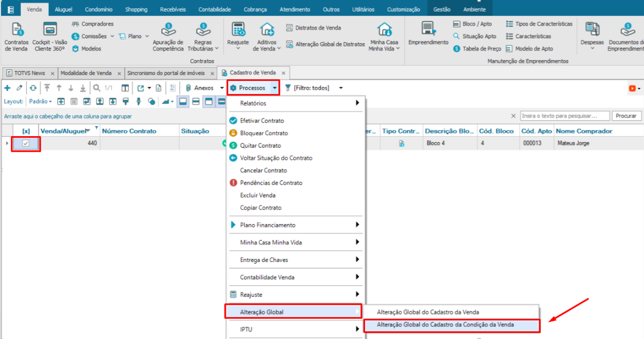Go to last record arrow icon
644x339 pixels.
point(83,88)
